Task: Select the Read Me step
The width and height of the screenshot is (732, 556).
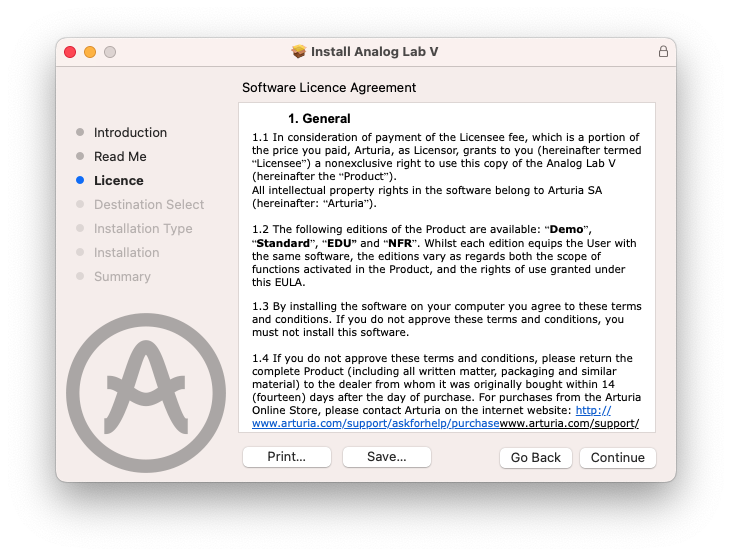Action: [x=120, y=156]
